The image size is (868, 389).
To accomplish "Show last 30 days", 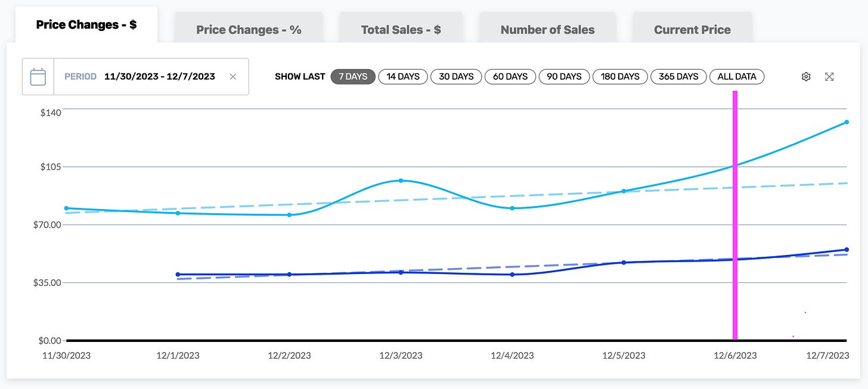I will pos(456,76).
